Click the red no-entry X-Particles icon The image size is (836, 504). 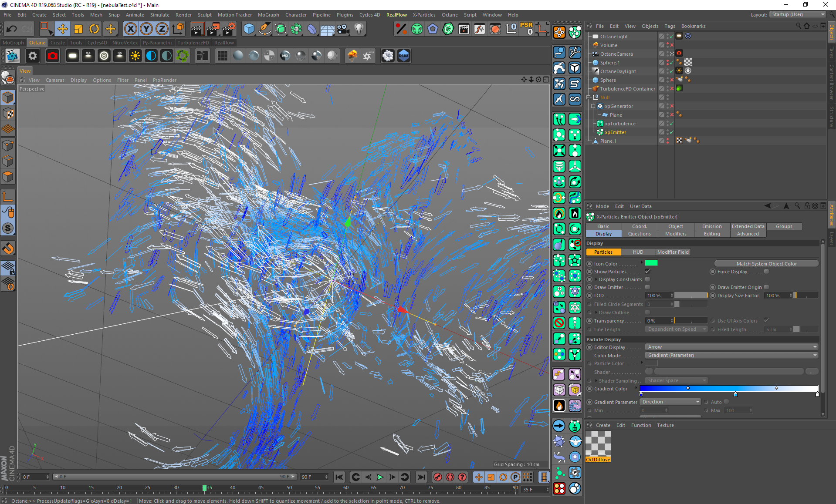tap(559, 323)
